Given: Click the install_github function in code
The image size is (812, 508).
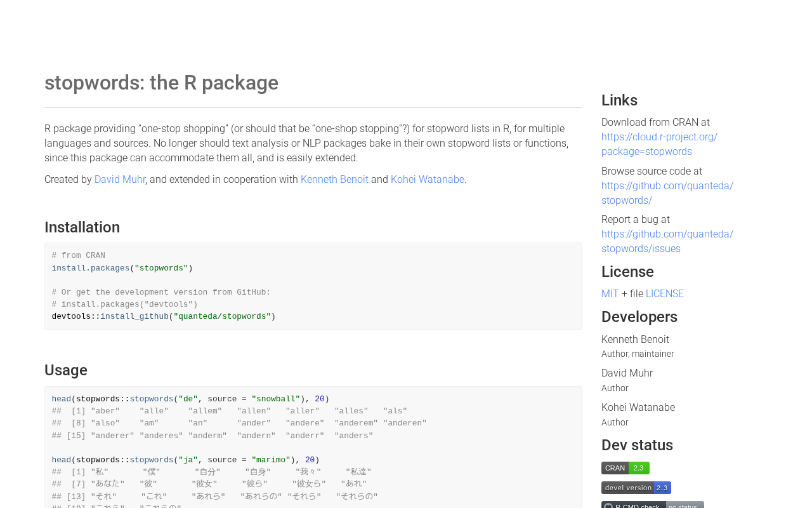Looking at the screenshot, I should [134, 317].
